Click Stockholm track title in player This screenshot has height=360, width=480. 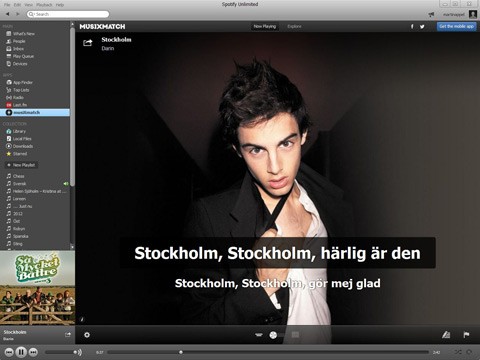pos(15,332)
